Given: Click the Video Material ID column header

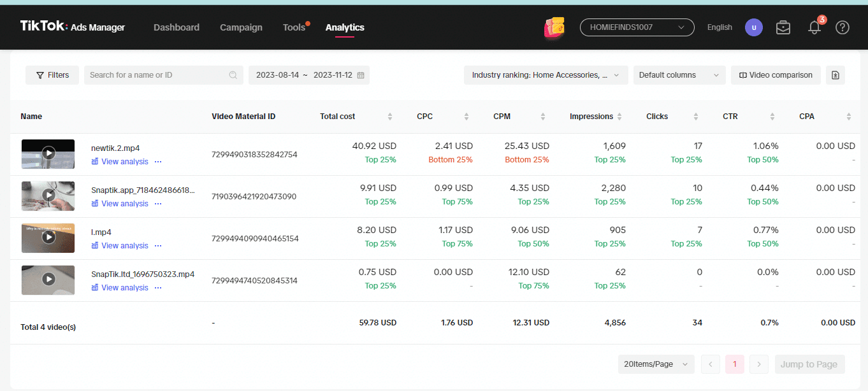Looking at the screenshot, I should click(x=243, y=117).
